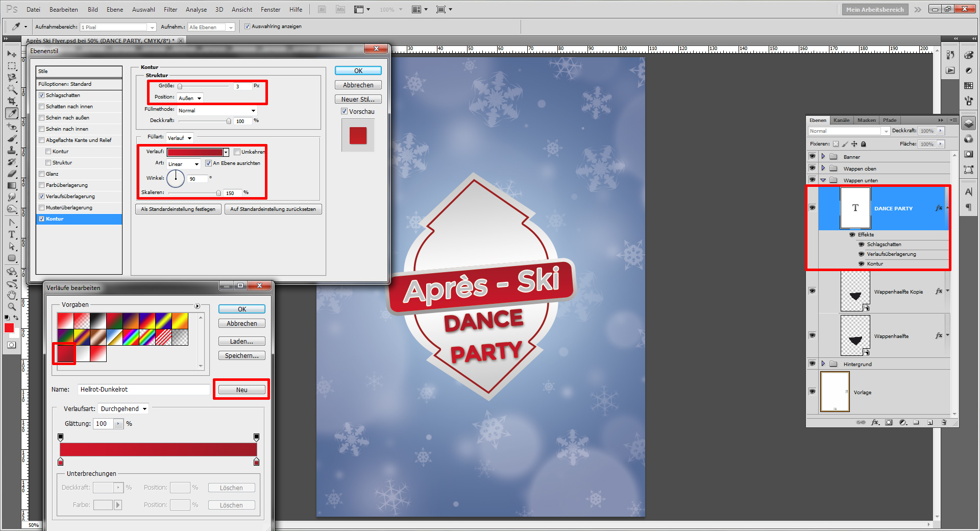The height and width of the screenshot is (531, 980).
Task: Pick the Clone Stamp tool
Action: coord(12,150)
